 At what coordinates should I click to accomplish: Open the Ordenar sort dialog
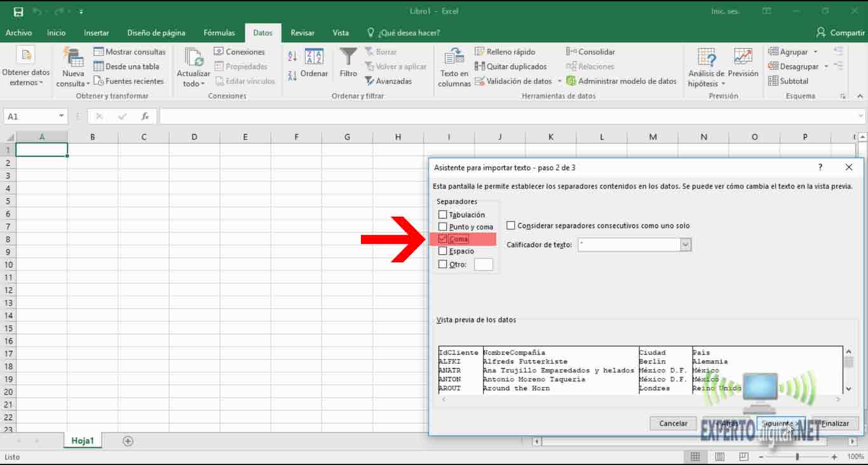[x=314, y=64]
